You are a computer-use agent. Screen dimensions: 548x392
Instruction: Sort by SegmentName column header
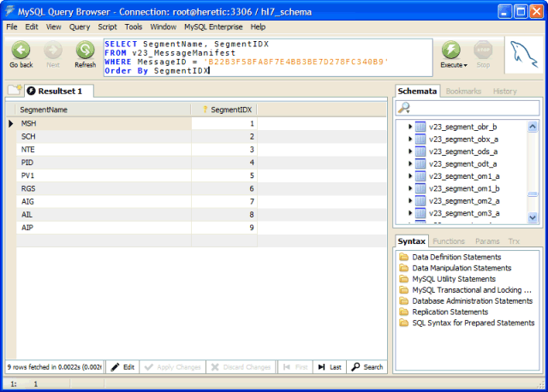(104, 110)
